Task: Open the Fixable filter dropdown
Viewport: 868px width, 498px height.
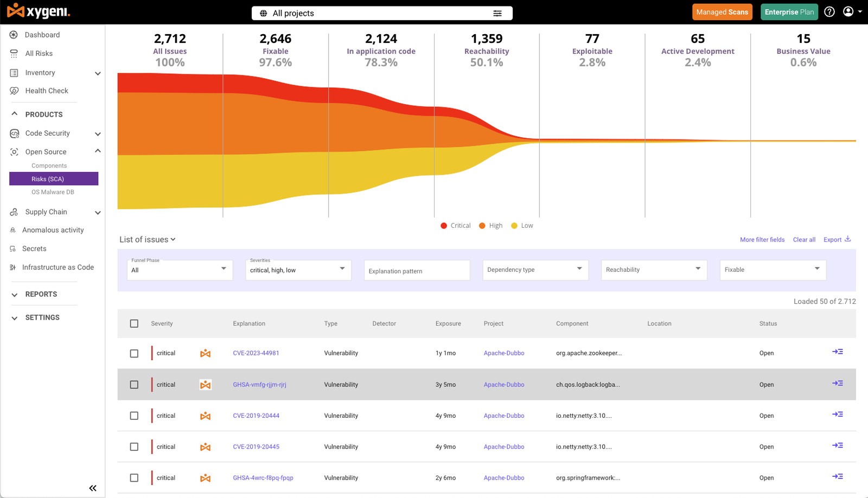Action: click(x=773, y=270)
